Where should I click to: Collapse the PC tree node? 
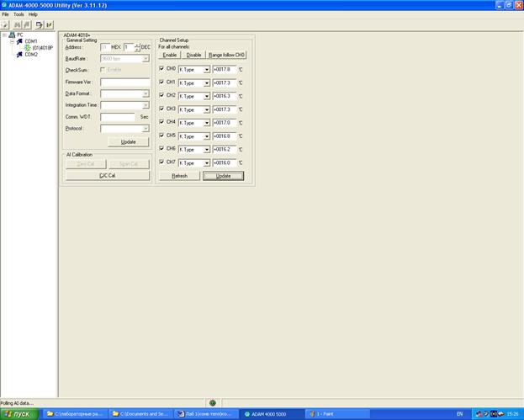pyautogui.click(x=4, y=35)
